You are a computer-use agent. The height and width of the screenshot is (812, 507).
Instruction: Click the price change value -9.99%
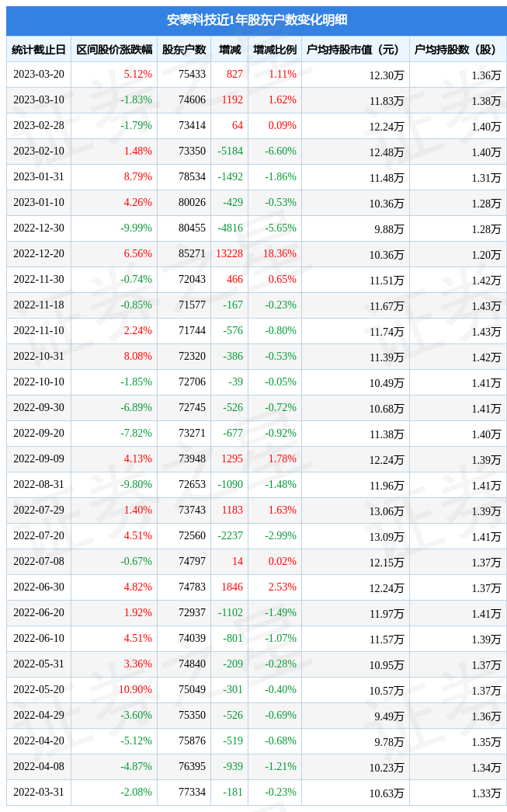137,228
